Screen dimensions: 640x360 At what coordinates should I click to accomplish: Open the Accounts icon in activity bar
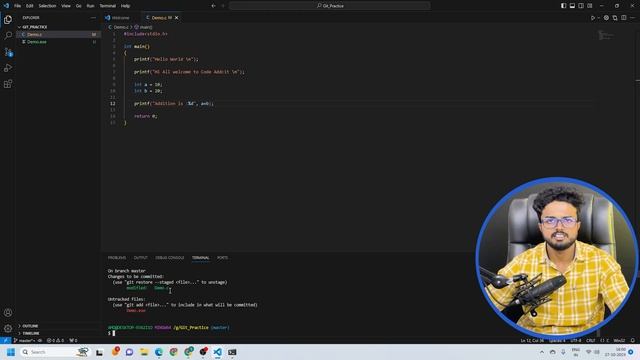8,313
